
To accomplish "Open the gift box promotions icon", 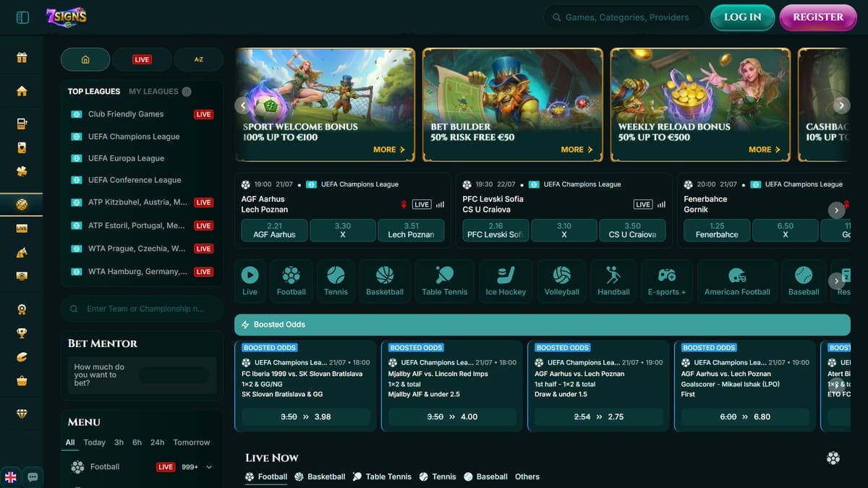I will (x=22, y=58).
